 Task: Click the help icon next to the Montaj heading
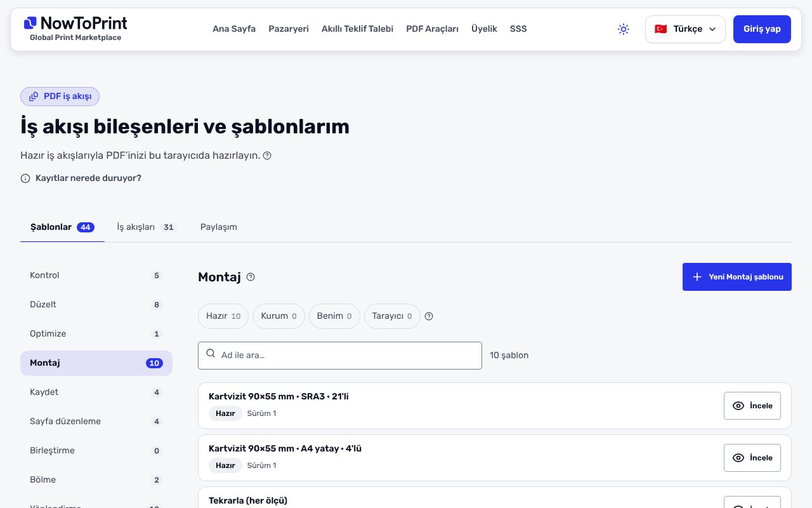point(251,277)
